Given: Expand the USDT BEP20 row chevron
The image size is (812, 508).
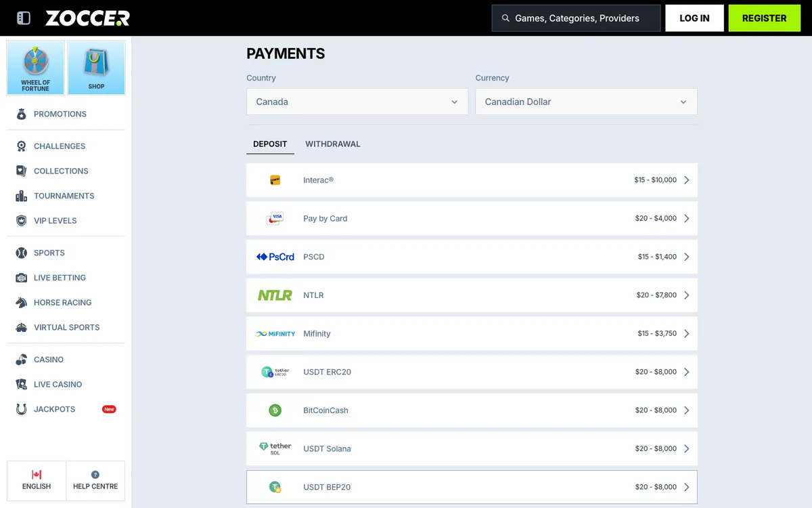Looking at the screenshot, I should (x=687, y=487).
